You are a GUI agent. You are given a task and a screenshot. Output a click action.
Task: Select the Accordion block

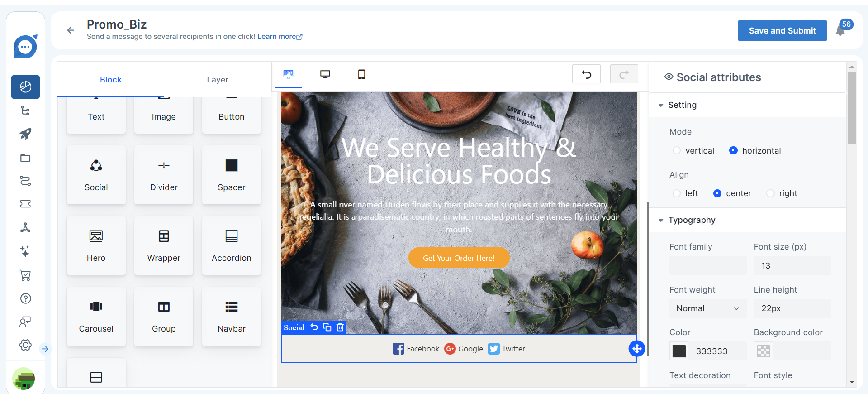click(232, 245)
